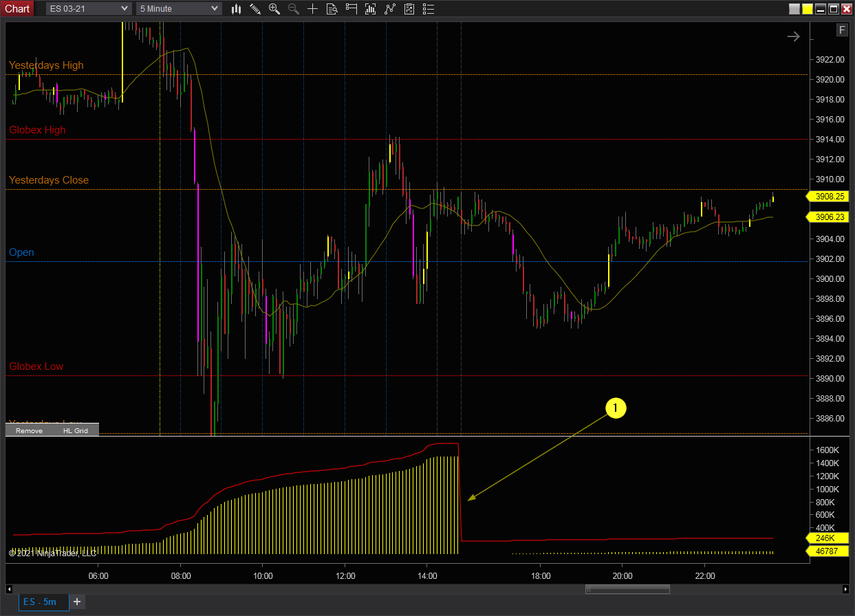Enable the crosshair cursor icon

coord(312,9)
